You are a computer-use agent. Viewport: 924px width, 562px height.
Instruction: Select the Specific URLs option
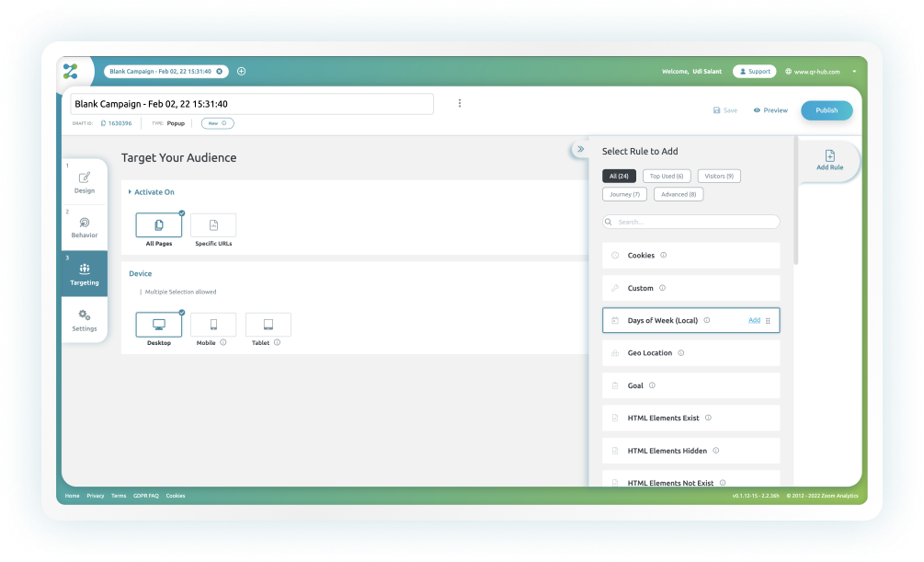click(x=212, y=224)
